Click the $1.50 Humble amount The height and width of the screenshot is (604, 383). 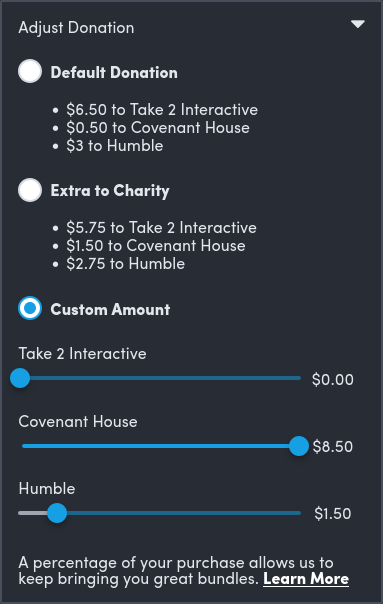click(333, 514)
